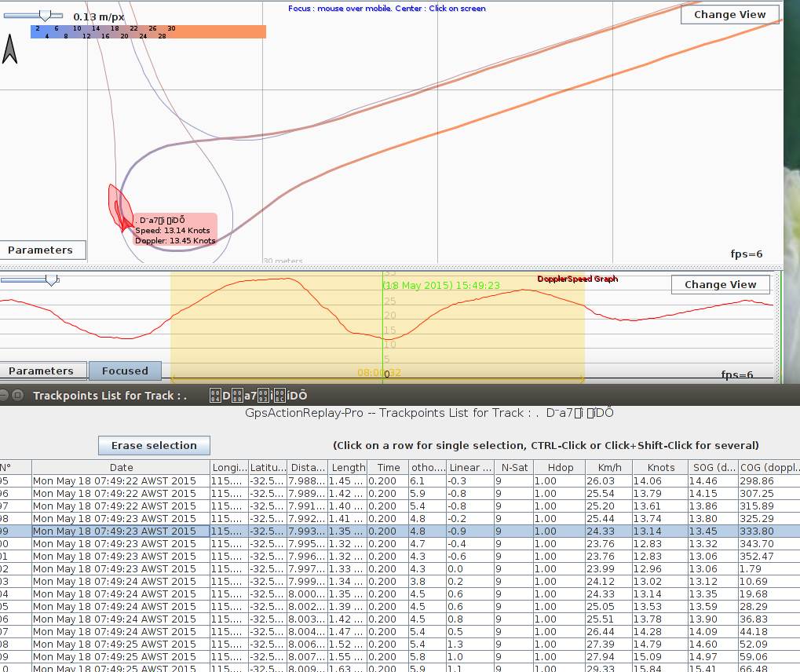Screen dimensions: 800x672
Task: Click the window button left of Trackpoints List title
Action: (x=17, y=396)
